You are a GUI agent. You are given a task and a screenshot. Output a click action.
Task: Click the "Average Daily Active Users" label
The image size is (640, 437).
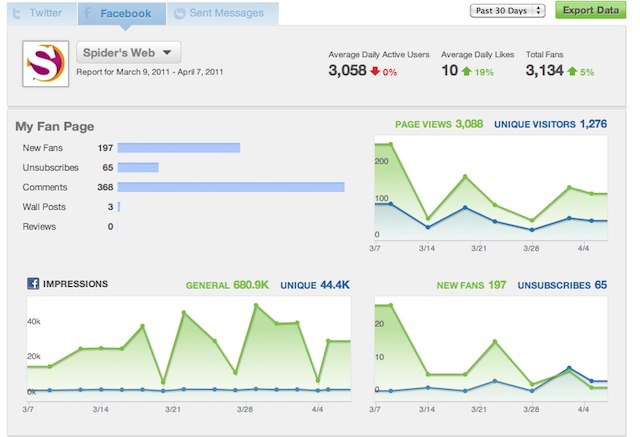pos(379,55)
